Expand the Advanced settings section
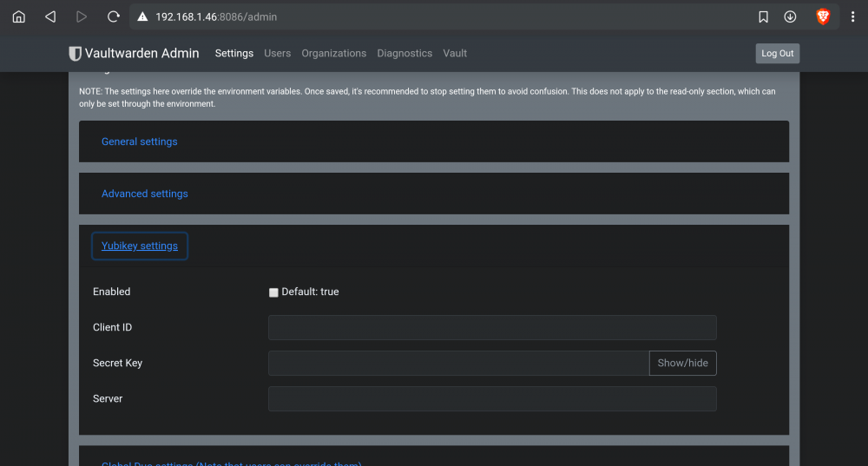Viewport: 868px width, 466px height. pos(144,194)
